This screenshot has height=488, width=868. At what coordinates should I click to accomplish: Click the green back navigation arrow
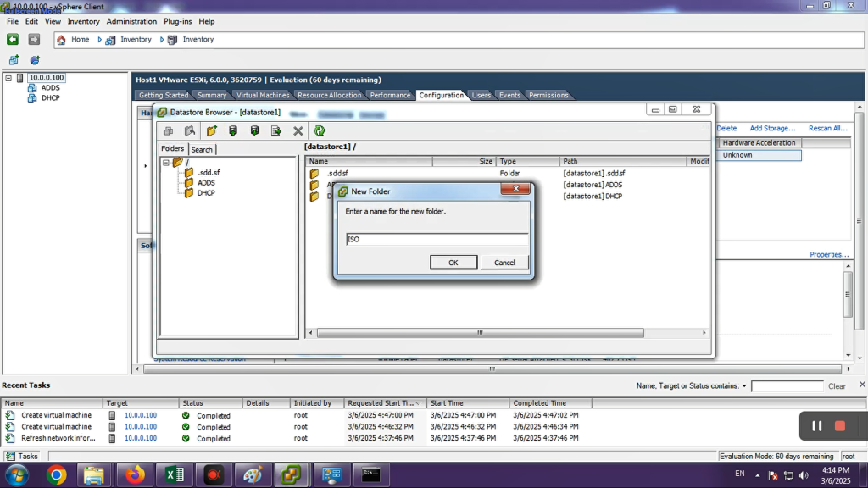point(12,39)
